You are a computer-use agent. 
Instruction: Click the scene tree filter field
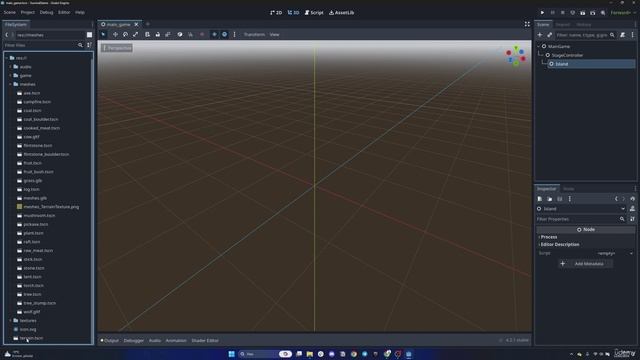point(585,35)
